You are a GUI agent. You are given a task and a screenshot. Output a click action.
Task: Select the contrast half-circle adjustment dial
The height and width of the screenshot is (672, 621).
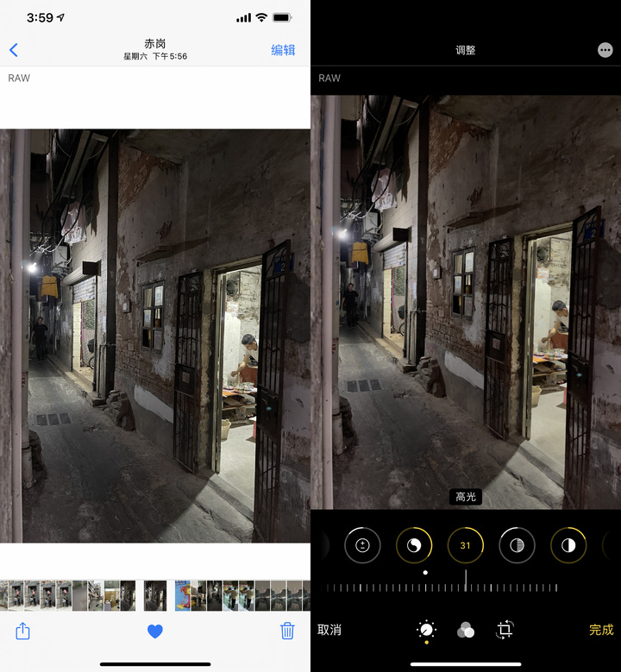pyautogui.click(x=568, y=545)
